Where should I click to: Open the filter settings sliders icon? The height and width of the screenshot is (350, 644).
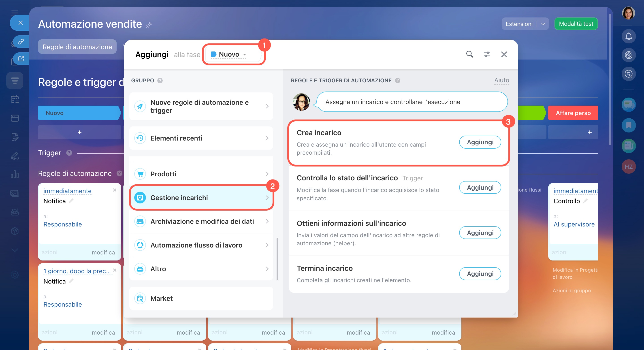click(486, 54)
